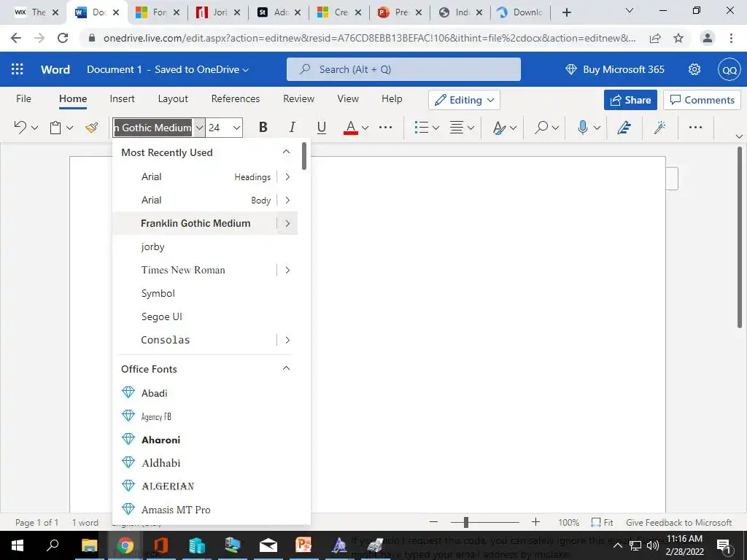Click the zoom in plus button
The width and height of the screenshot is (747, 560).
point(536,522)
